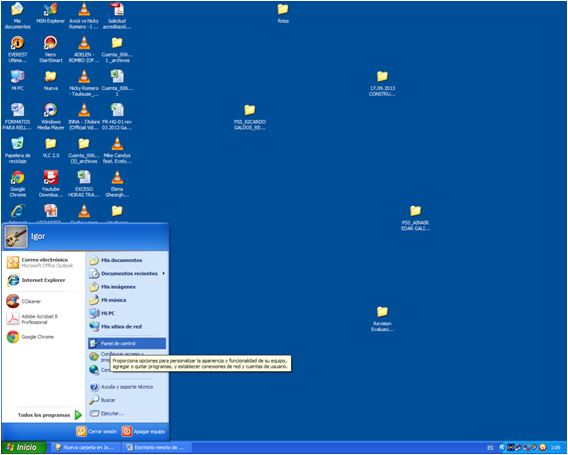The width and height of the screenshot is (568, 455).
Task: Select the PSS_ADAIR EDAR GALI folder
Action: coord(415,218)
